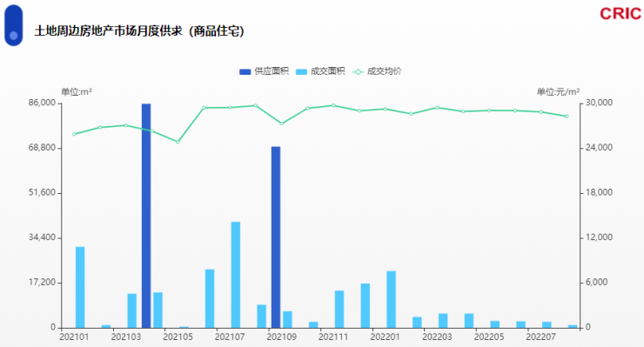Click the 34,400 left axis value
Image resolution: width=644 pixels, height=347 pixels.
(43, 237)
